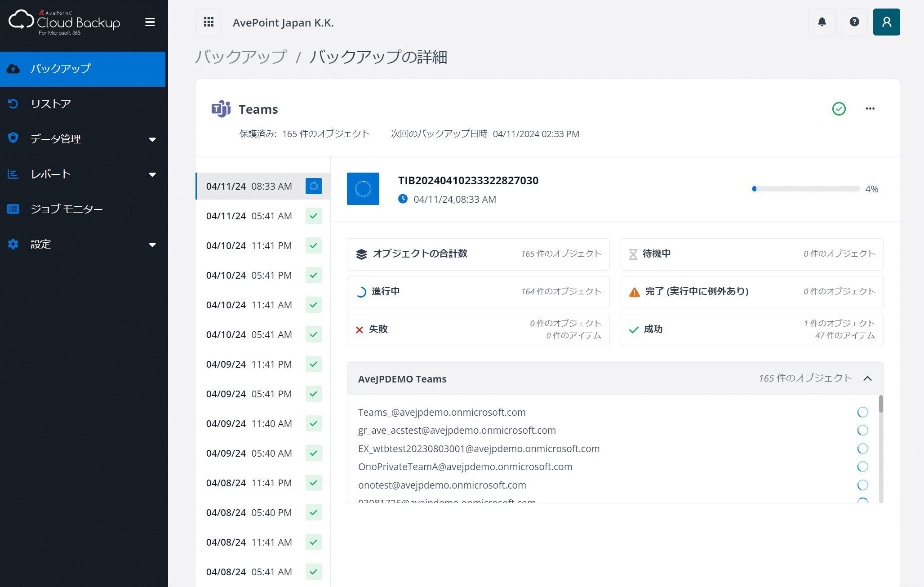Click the in-progress spinner for 進行中 card

point(361,292)
